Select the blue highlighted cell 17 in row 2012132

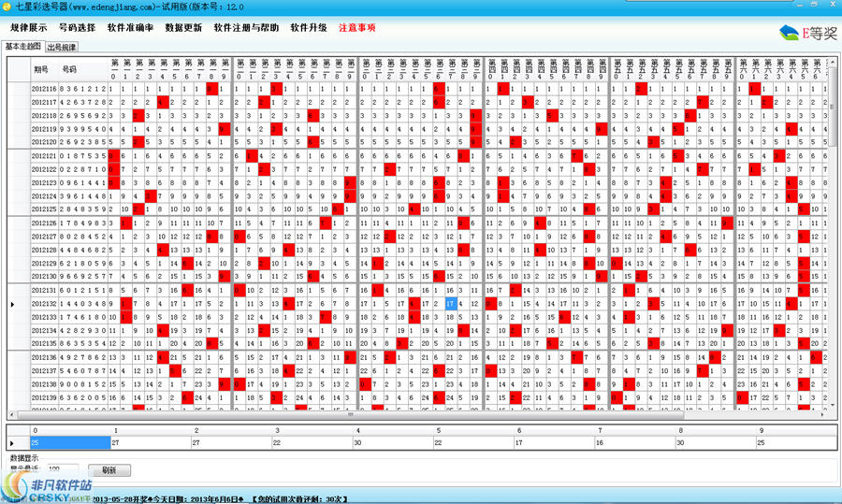pos(451,304)
